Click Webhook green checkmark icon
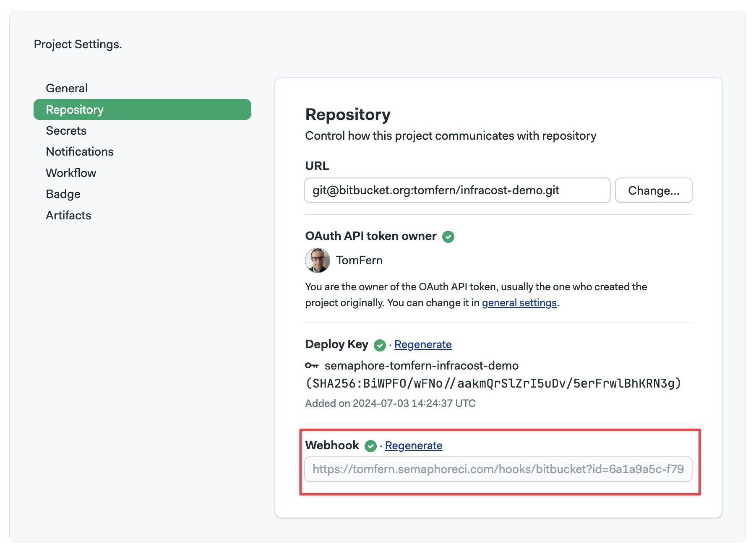The image size is (756, 552). coord(370,446)
